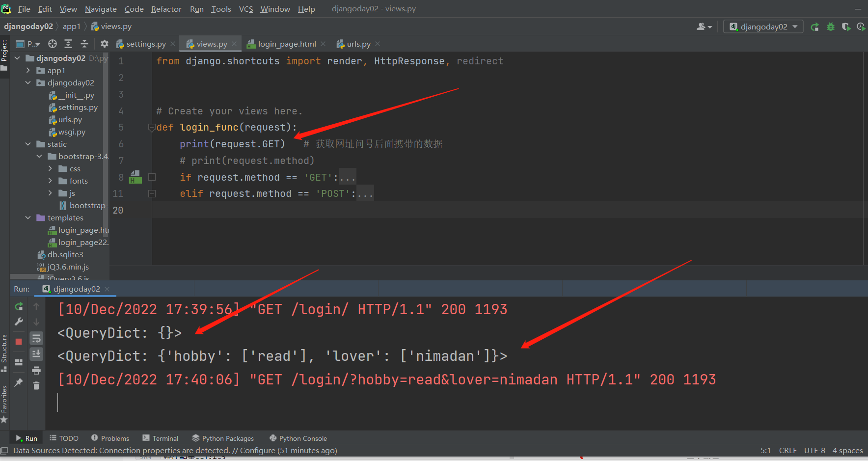This screenshot has height=461, width=868.
Task: Rerun djangoday02 from the top toolbar
Action: pos(815,27)
